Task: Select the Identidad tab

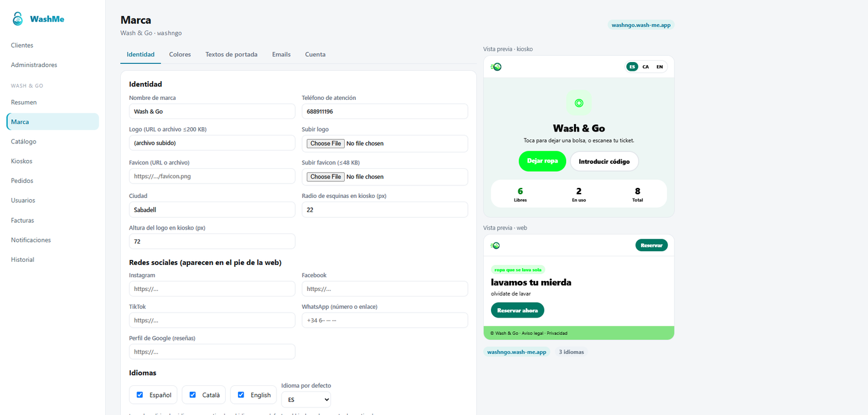Action: tap(141, 55)
